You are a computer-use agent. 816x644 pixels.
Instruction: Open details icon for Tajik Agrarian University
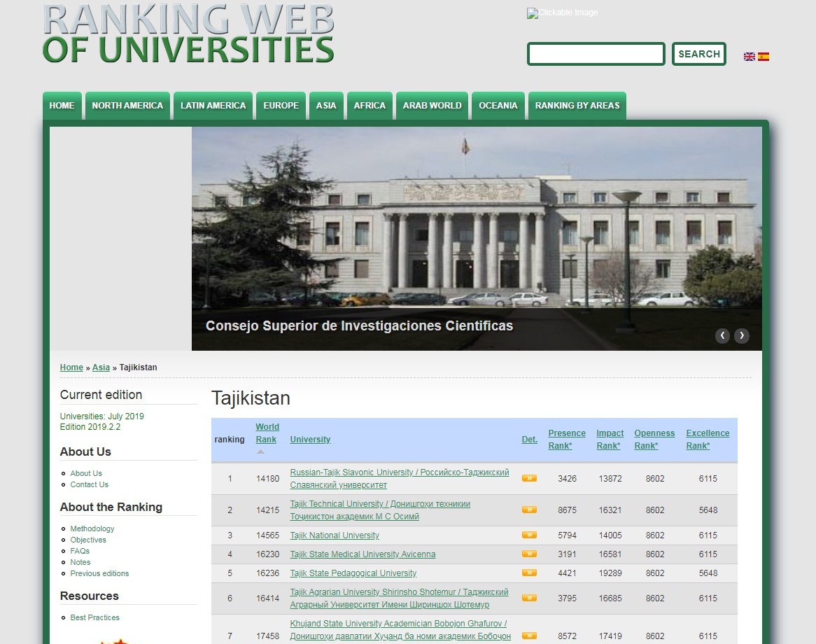tap(529, 598)
